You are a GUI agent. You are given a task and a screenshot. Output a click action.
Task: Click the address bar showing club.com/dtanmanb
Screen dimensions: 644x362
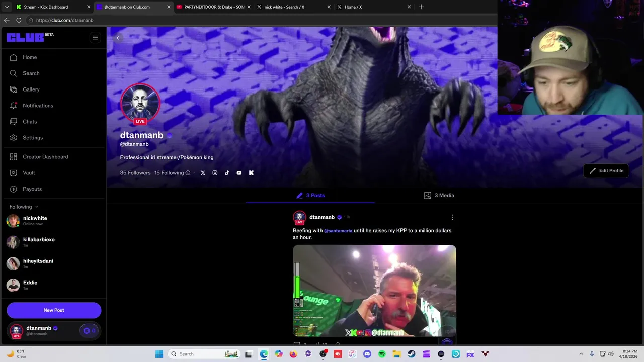tap(261, 20)
